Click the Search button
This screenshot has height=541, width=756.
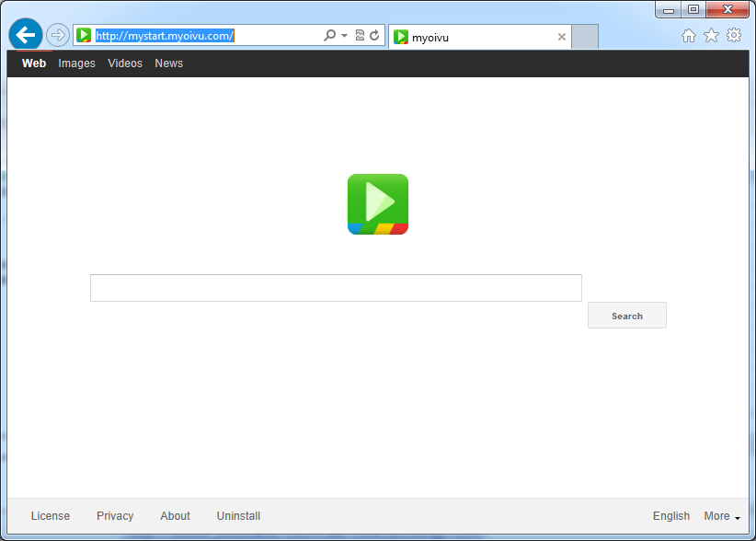pos(627,316)
